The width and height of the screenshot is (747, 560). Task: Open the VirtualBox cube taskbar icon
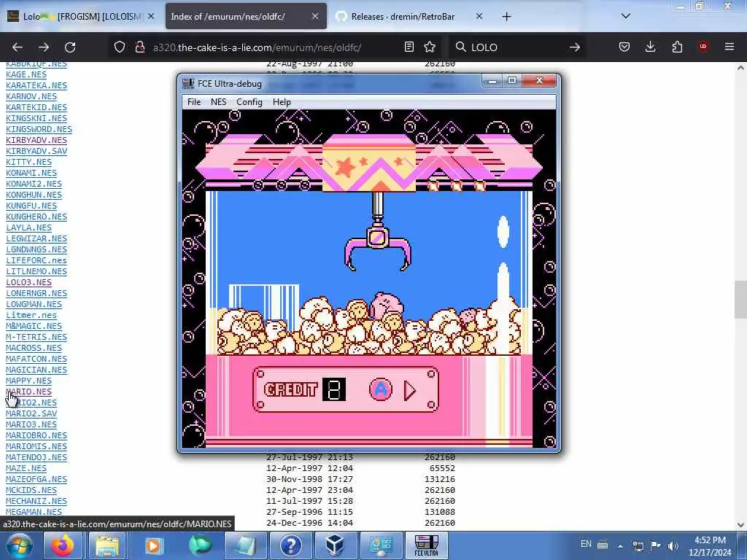(335, 545)
